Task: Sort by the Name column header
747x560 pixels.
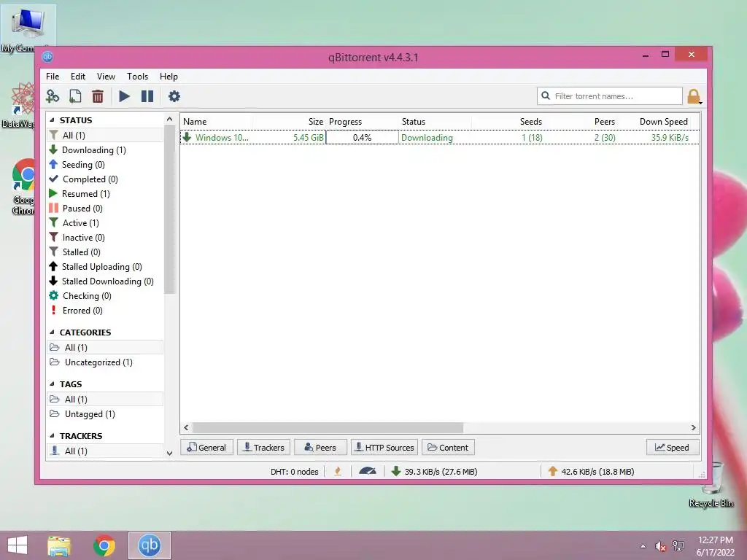Action: click(217, 122)
